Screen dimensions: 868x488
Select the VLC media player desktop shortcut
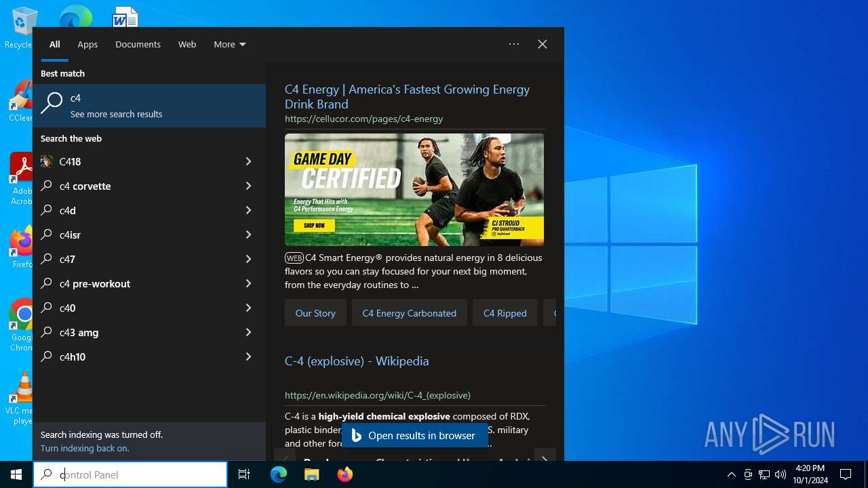pyautogui.click(x=20, y=399)
